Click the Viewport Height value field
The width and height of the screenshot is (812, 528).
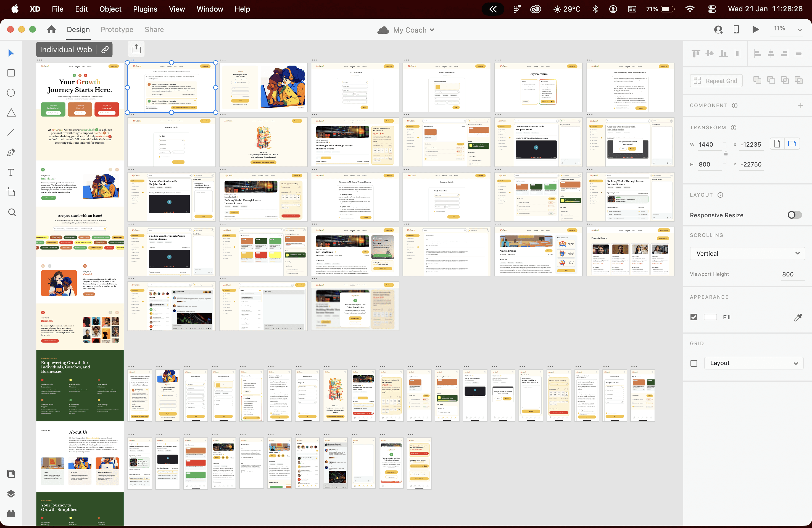tap(788, 274)
